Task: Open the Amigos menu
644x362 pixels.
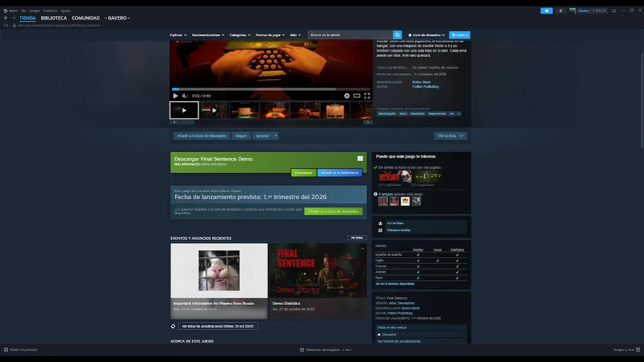Action: (x=34, y=11)
